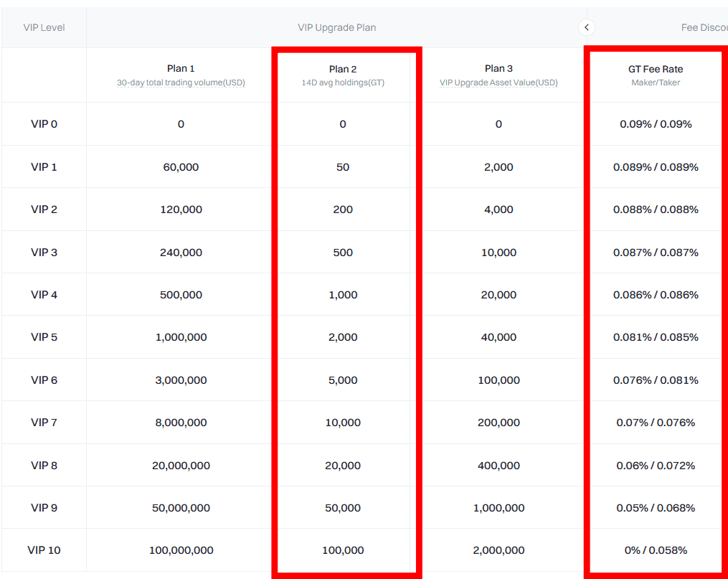Screen dimensions: 728x579
Task: Click the 2,000,000 asset value cell
Action: pyautogui.click(x=498, y=550)
